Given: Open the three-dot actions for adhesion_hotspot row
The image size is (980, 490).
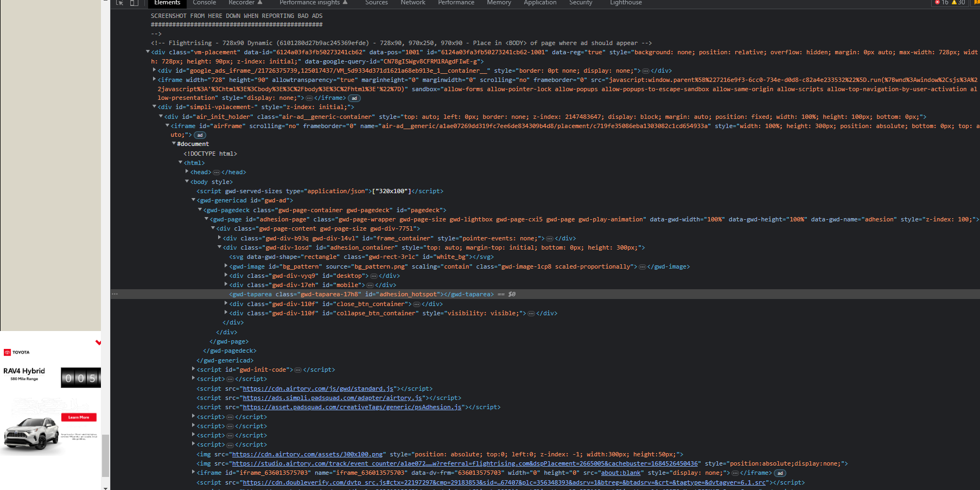Looking at the screenshot, I should [114, 294].
